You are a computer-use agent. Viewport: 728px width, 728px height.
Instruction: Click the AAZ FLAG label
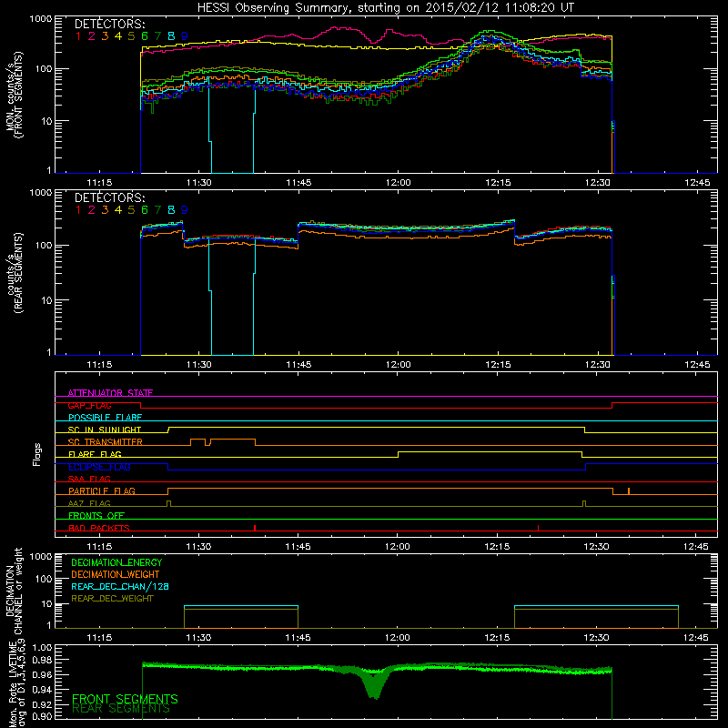pos(89,503)
